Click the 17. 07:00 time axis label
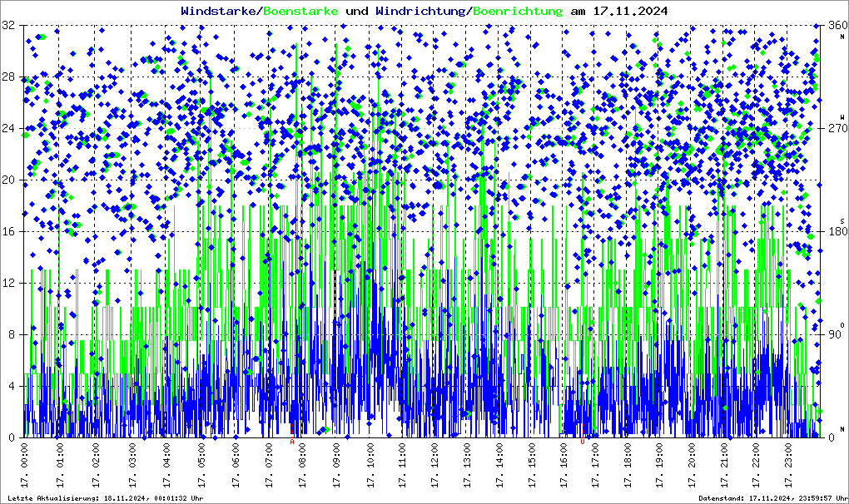 click(x=269, y=465)
